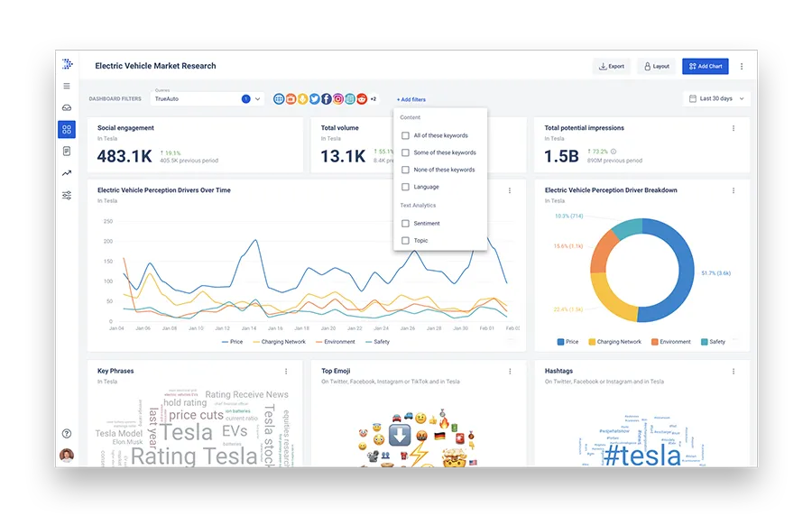Open options menu for Key Phrases card
This screenshot has height=516, width=812.
[x=286, y=372]
